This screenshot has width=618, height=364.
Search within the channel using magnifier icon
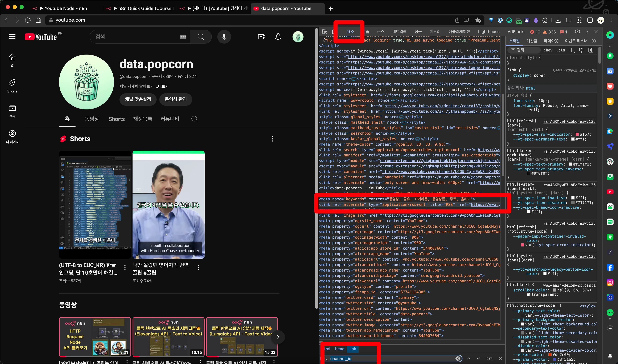194,119
